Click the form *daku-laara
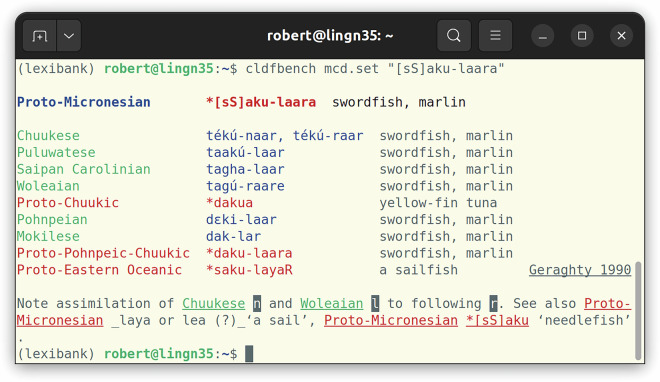This screenshot has height=382, width=660. click(249, 253)
